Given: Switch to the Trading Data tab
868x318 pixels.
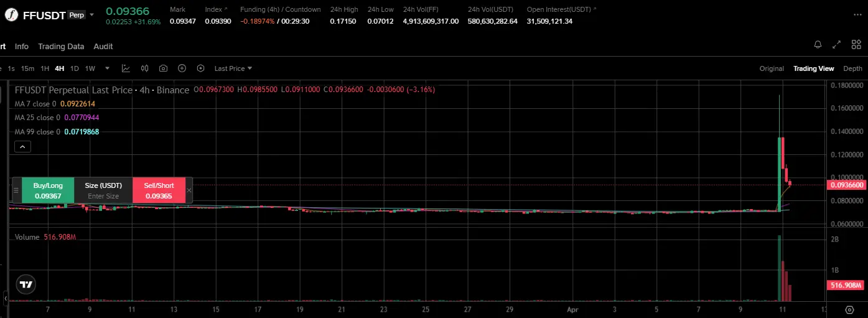Looking at the screenshot, I should pyautogui.click(x=61, y=47).
